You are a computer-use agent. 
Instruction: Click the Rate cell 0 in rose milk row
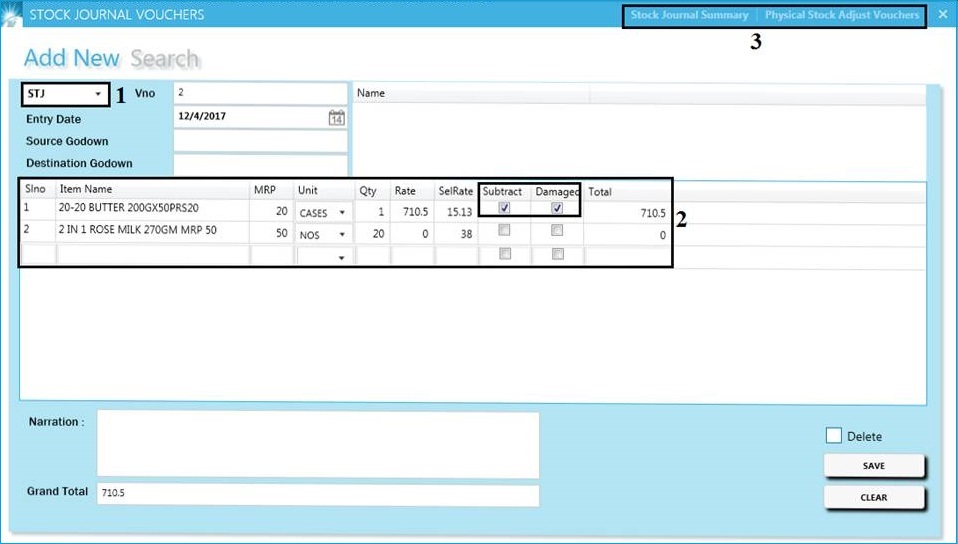pyautogui.click(x=412, y=234)
